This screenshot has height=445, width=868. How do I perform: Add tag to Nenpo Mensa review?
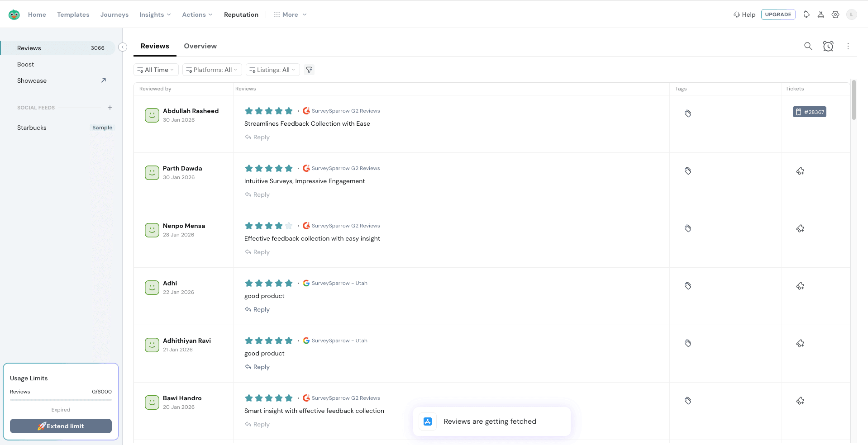[x=688, y=228]
